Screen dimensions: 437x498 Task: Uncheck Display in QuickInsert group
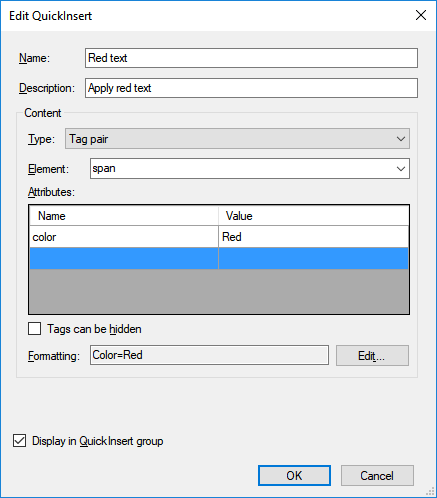click(x=19, y=441)
